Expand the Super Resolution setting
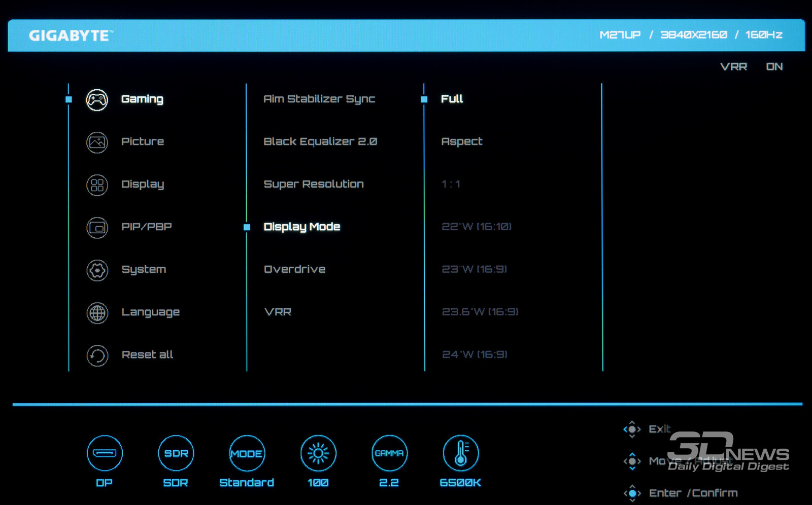The image size is (812, 505). coord(313,184)
